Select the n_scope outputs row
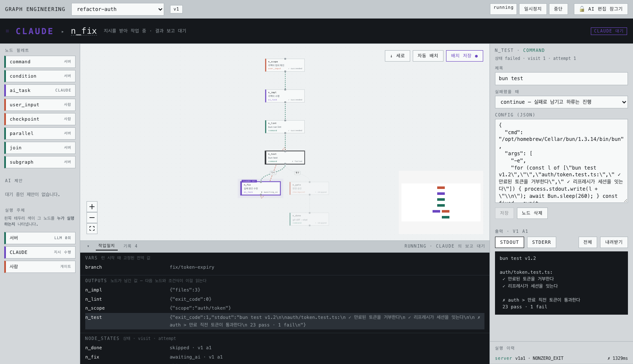Image resolution: width=633 pixels, height=364 pixels. pos(285,308)
